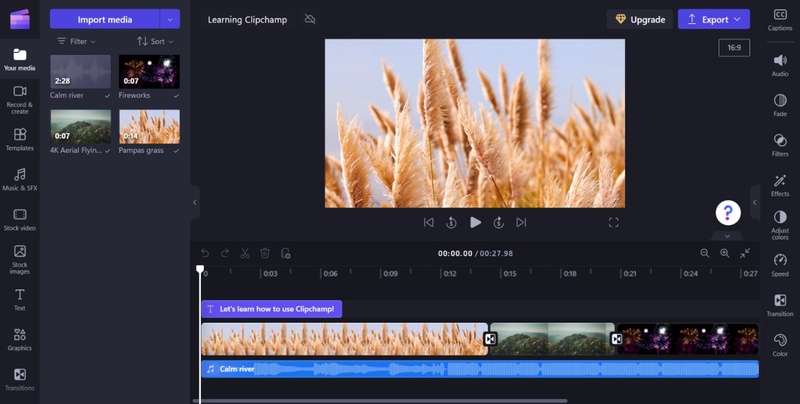
Task: Open the Color panel
Action: point(780,345)
